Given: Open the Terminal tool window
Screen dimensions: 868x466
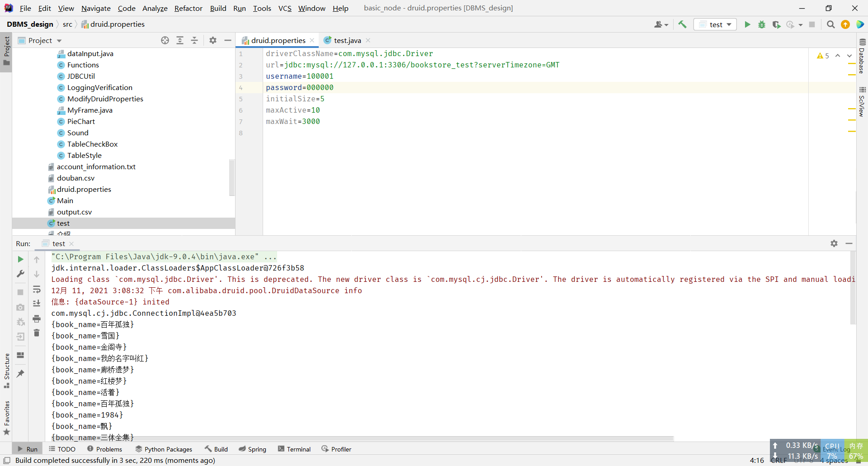Looking at the screenshot, I should coord(294,449).
